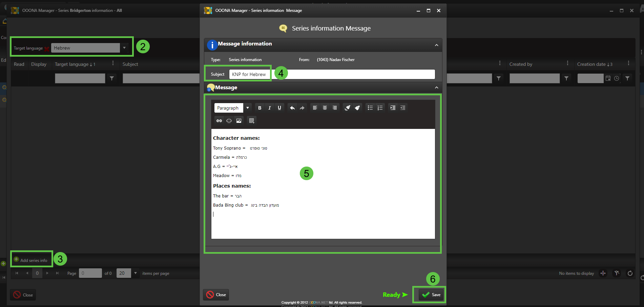Image resolution: width=644 pixels, height=307 pixels.
Task: Click the insert image icon
Action: pyautogui.click(x=239, y=121)
